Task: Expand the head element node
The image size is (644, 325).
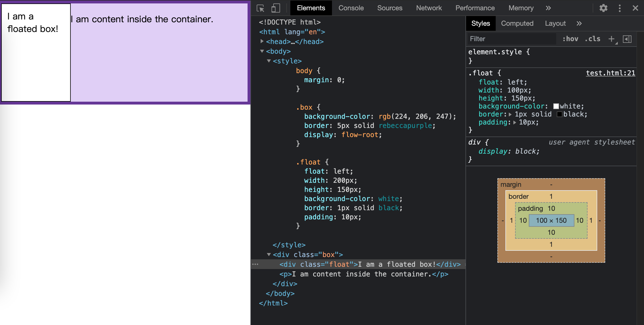Action: coord(262,41)
